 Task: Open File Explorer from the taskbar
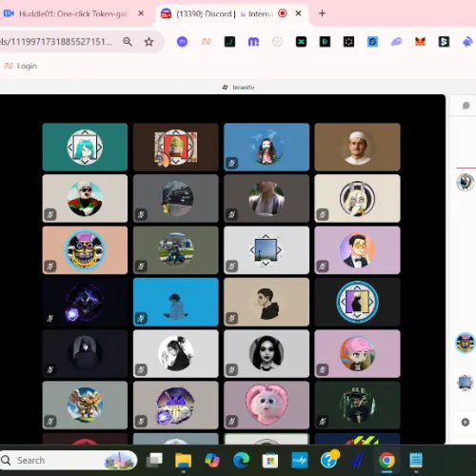pyautogui.click(x=184, y=460)
